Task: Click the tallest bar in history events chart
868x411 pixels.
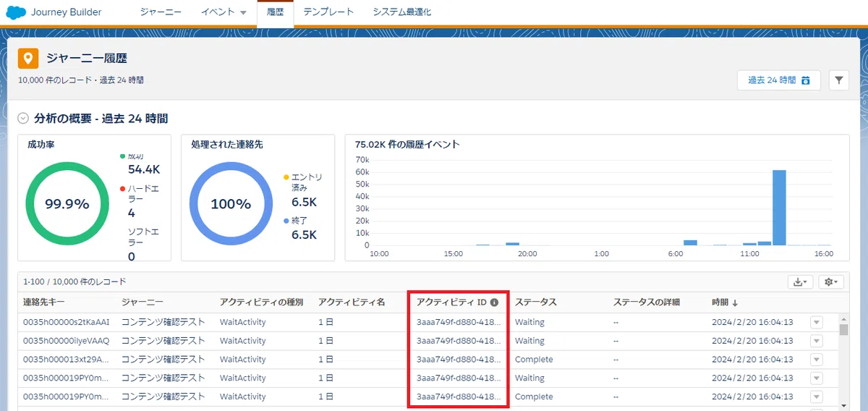Action: [x=779, y=208]
